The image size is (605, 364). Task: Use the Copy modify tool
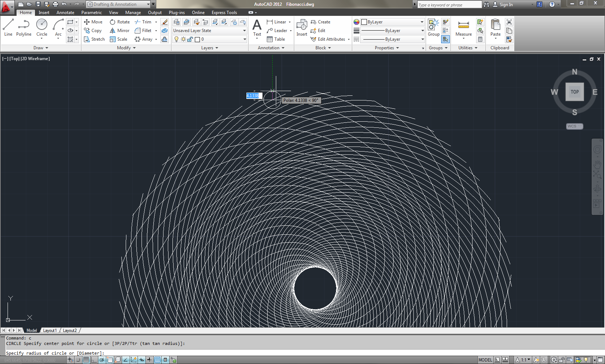93,31
